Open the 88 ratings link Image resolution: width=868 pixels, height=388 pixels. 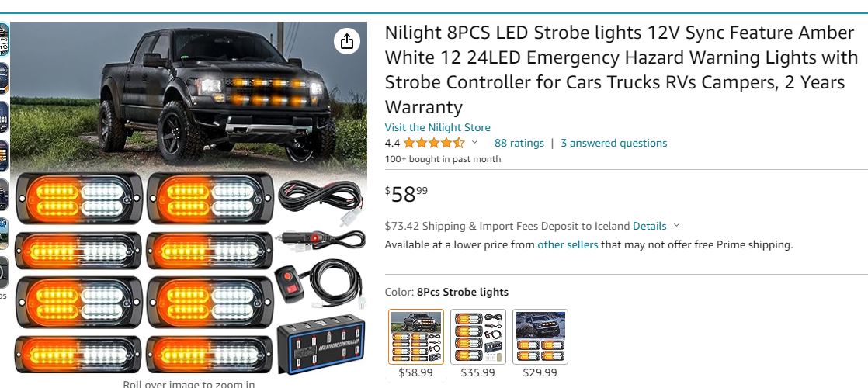[519, 143]
